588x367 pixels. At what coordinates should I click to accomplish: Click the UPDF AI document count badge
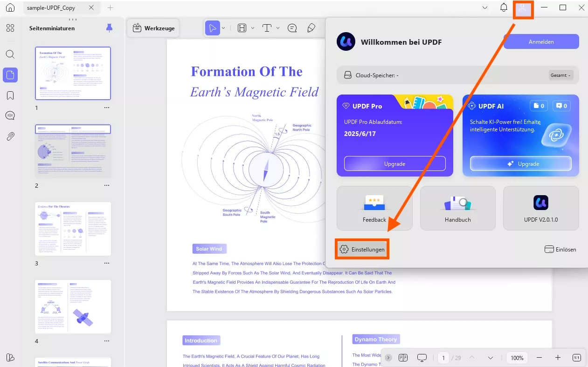[x=538, y=106]
